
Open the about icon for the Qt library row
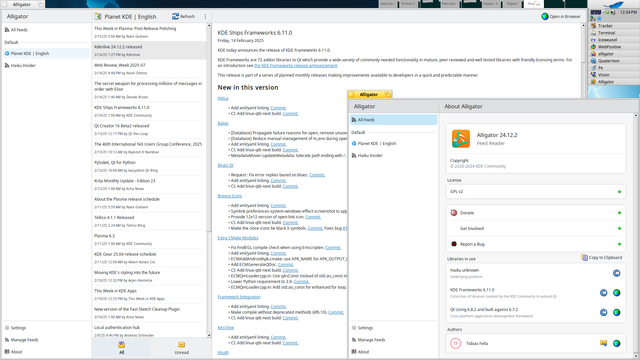[603, 312]
